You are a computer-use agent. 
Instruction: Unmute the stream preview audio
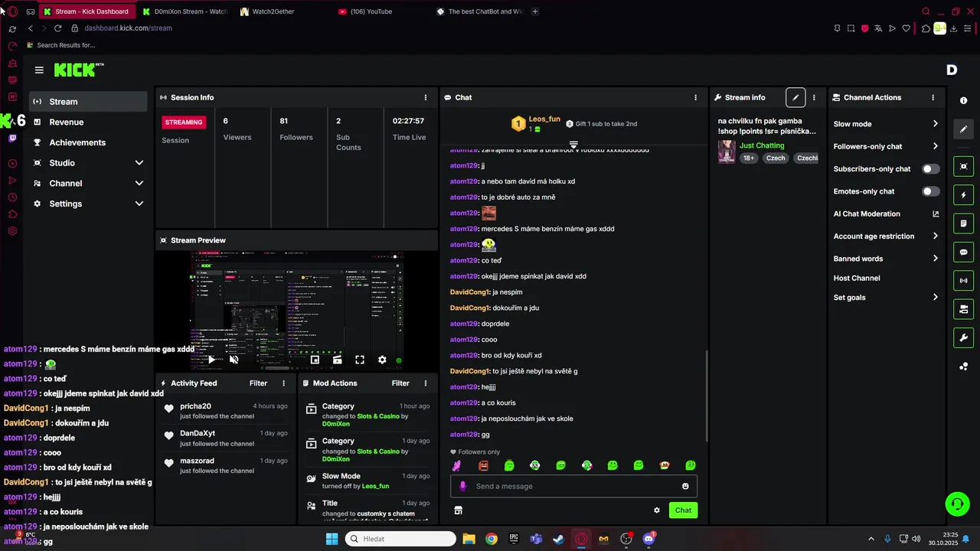tap(234, 360)
